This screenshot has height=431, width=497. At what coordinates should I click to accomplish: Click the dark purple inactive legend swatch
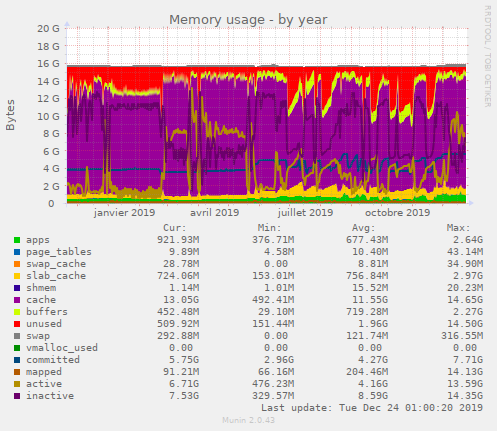pyautogui.click(x=17, y=396)
